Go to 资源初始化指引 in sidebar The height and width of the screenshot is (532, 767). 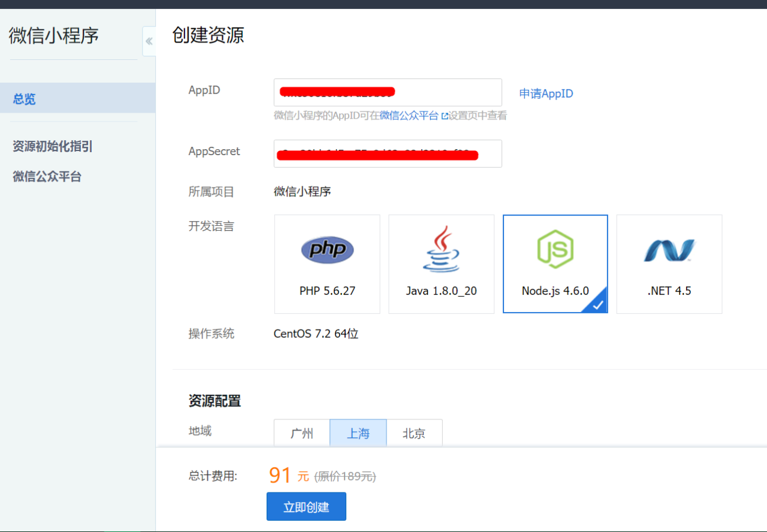(x=53, y=147)
